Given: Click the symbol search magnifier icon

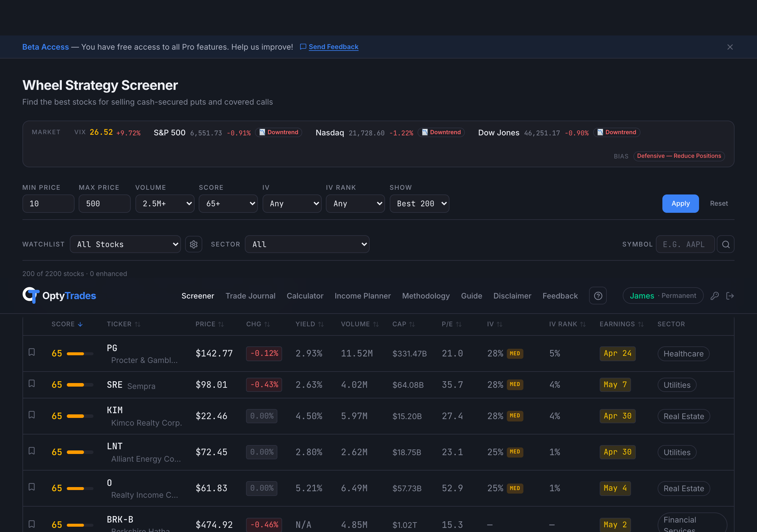Looking at the screenshot, I should (725, 244).
